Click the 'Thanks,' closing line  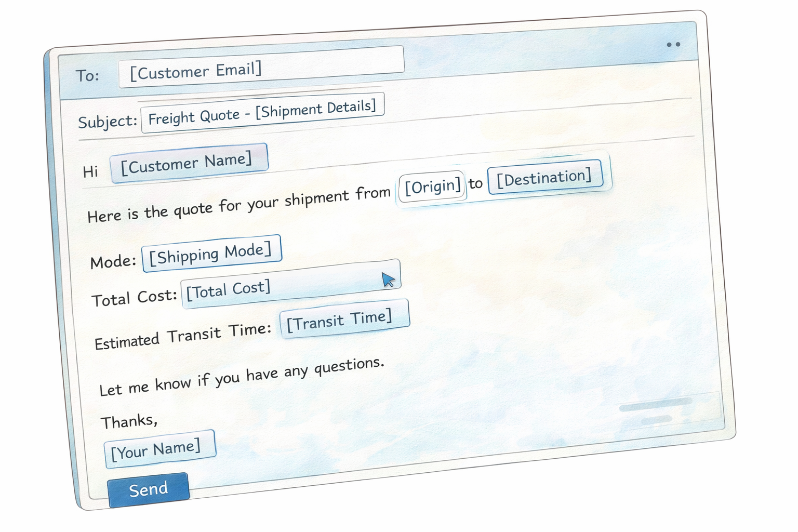[x=129, y=421]
